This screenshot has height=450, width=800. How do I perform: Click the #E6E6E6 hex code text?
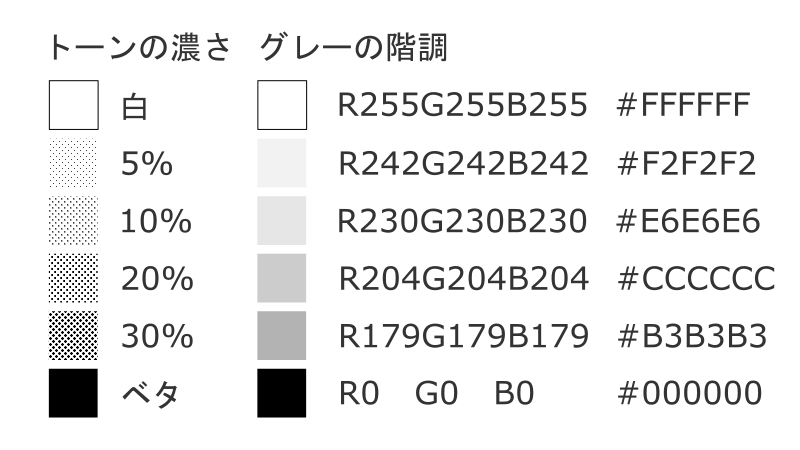pyautogui.click(x=690, y=222)
